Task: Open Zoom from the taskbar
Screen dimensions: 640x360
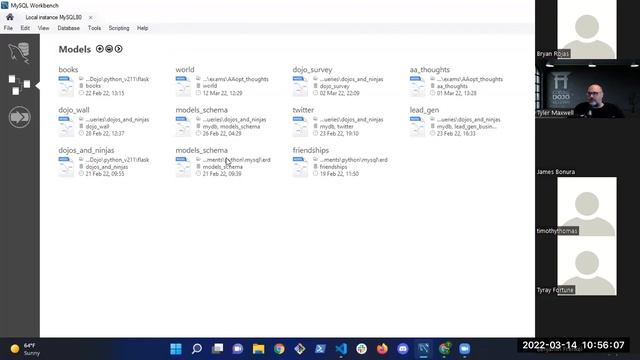Action: [x=464, y=349]
